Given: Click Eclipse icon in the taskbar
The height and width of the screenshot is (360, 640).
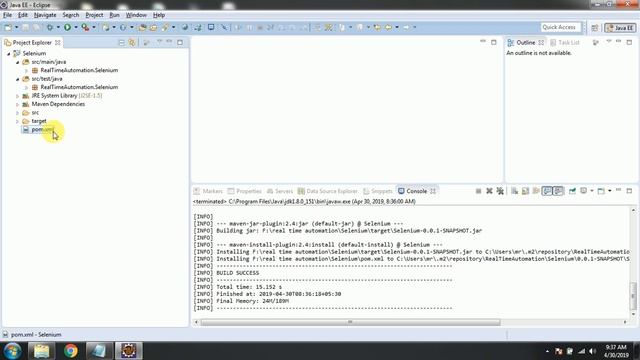Looking at the screenshot, I should 129,351.
